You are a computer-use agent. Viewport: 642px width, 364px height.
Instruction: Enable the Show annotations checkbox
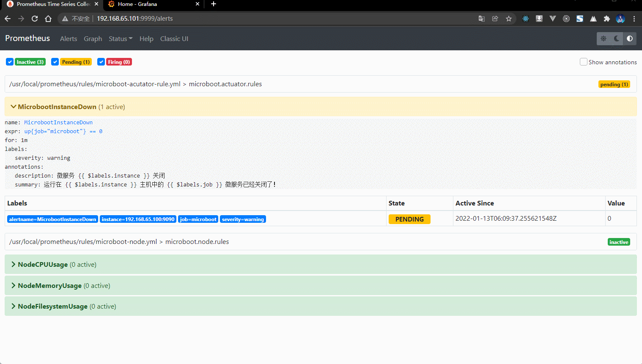[584, 62]
